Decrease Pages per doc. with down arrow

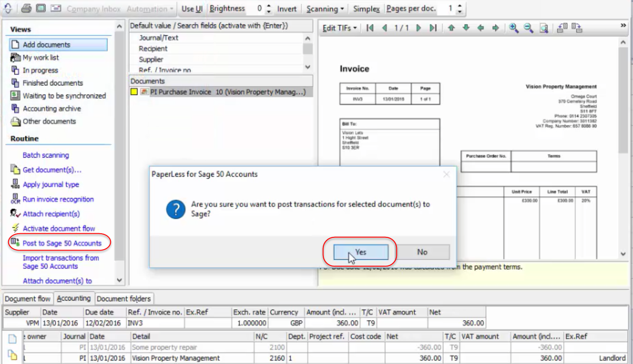(460, 11)
